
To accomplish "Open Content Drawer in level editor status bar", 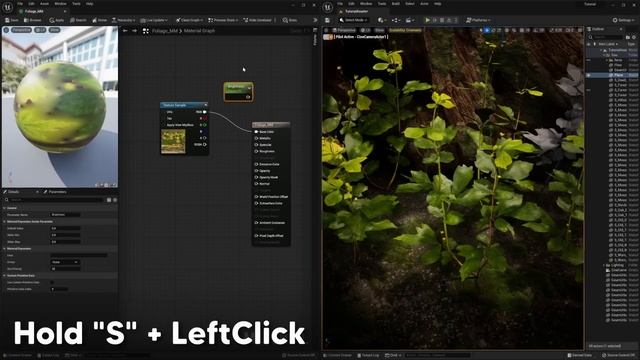I will [338, 356].
